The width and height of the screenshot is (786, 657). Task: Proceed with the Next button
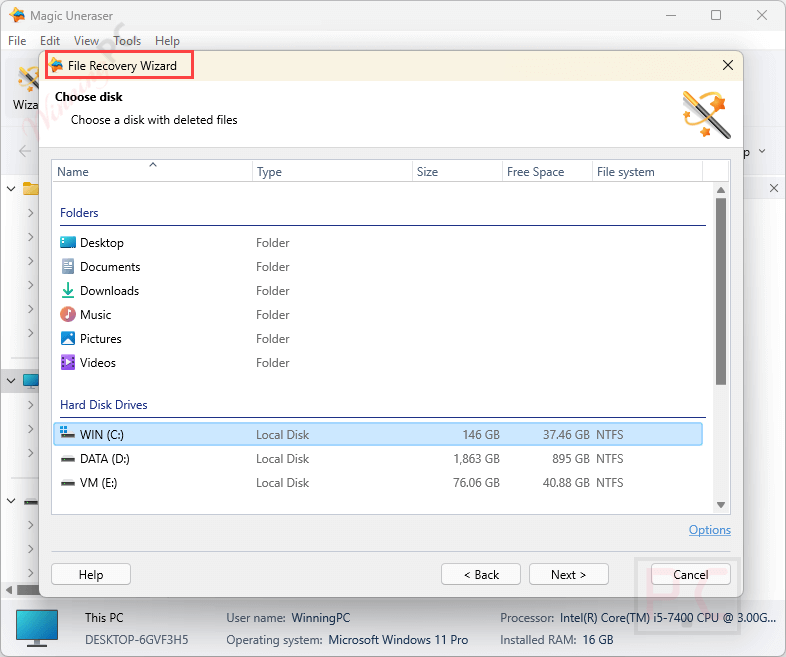pyautogui.click(x=568, y=574)
